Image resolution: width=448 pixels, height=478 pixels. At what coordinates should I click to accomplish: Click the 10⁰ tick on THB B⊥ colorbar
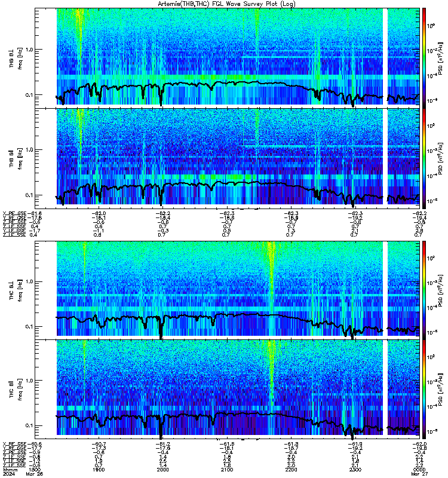(431, 26)
